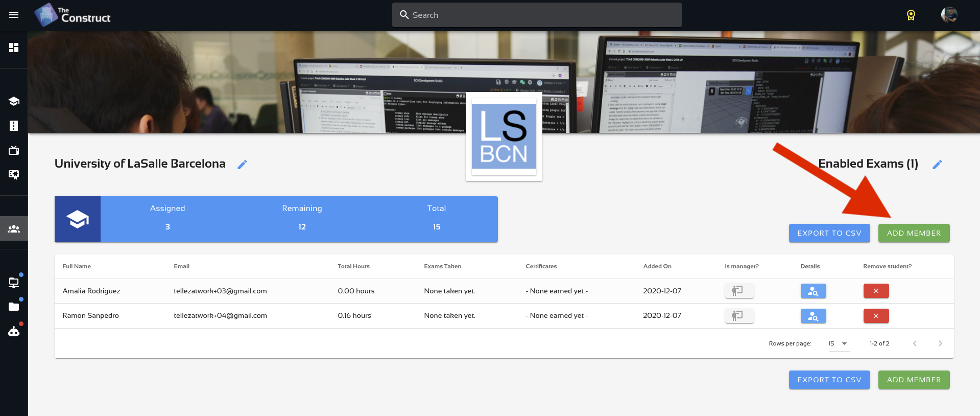Click the 1-2 of 2 pagination text

[x=879, y=343]
